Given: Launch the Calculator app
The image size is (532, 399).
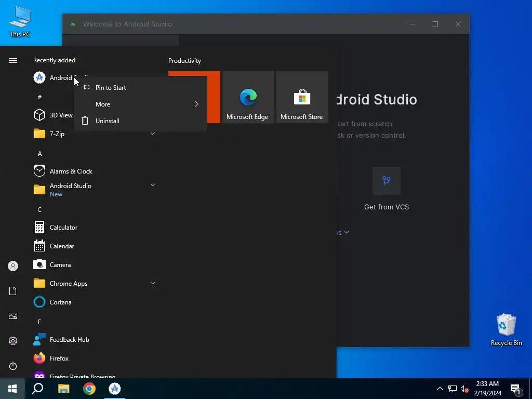Looking at the screenshot, I should pos(95,228).
